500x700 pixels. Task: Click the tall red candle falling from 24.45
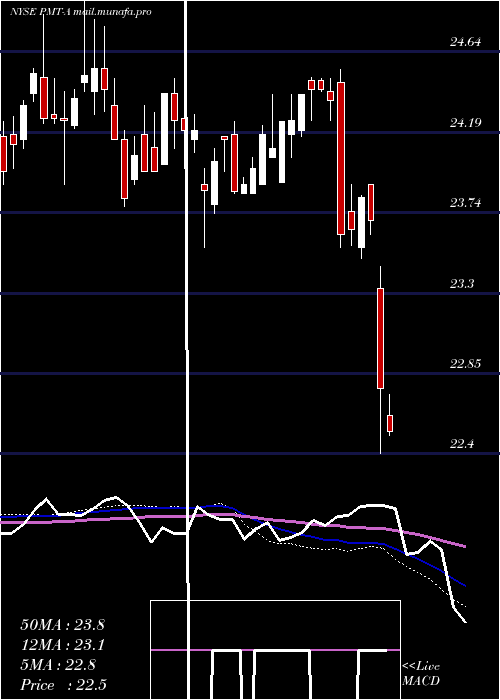pyautogui.click(x=341, y=158)
